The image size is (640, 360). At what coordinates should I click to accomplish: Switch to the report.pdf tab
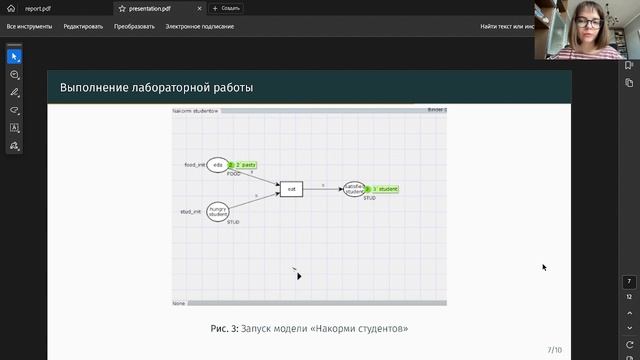click(38, 9)
